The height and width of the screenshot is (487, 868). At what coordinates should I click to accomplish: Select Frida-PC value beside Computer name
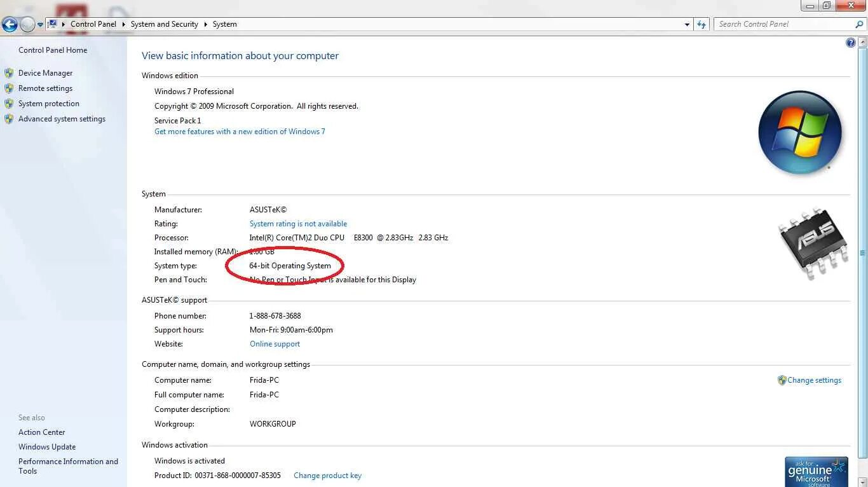point(264,380)
